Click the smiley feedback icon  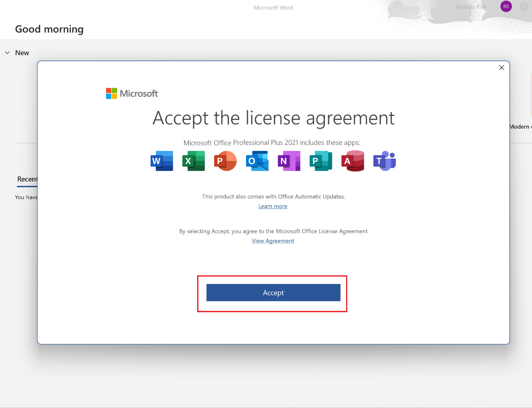click(524, 6)
